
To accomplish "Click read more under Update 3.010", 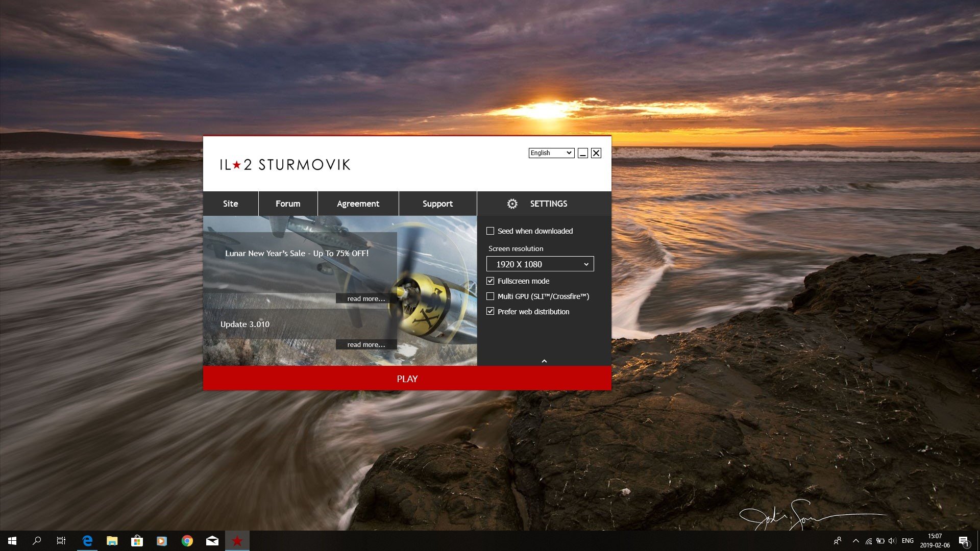I will pyautogui.click(x=366, y=345).
